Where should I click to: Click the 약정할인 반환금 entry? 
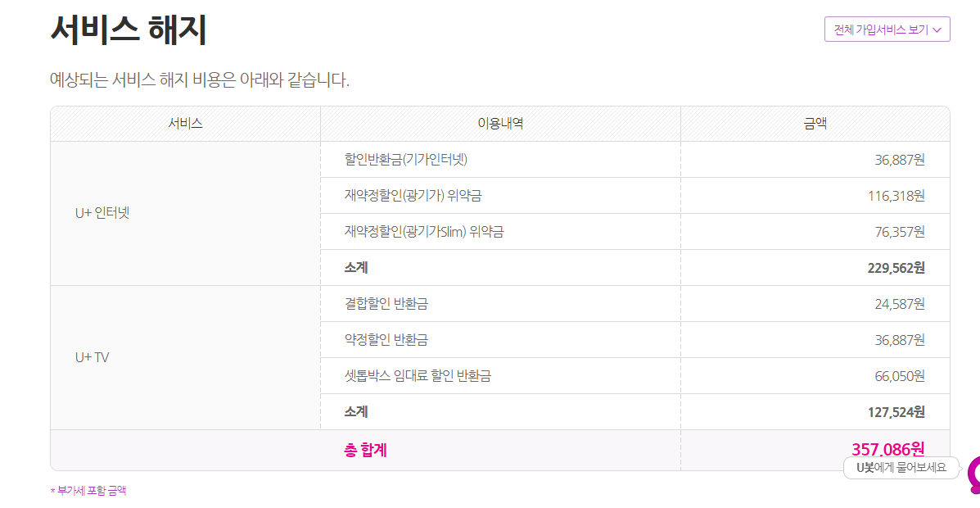[386, 340]
